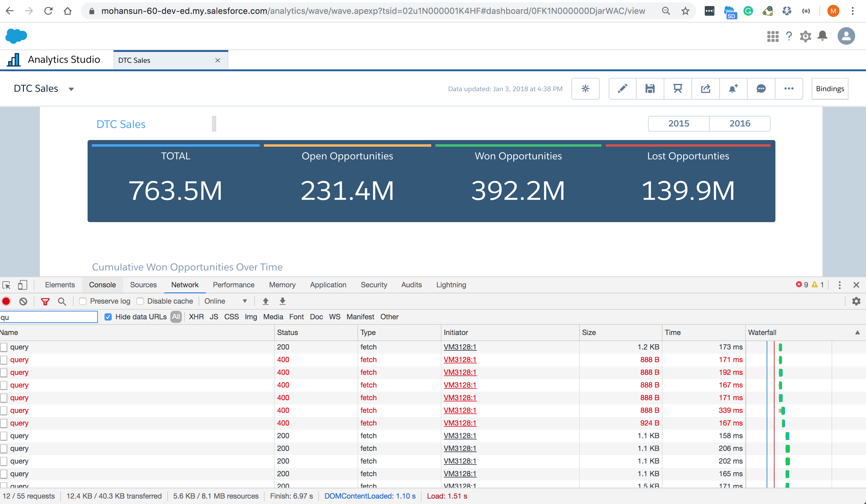Click the errors count badge showing 9
Viewport: 866px width, 504px height.
tap(802, 285)
